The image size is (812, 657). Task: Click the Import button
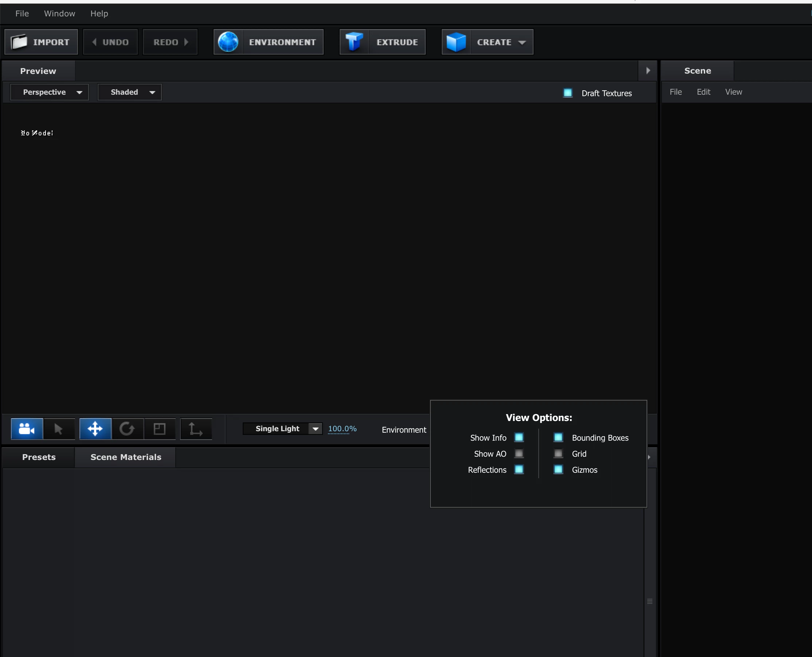pos(41,42)
